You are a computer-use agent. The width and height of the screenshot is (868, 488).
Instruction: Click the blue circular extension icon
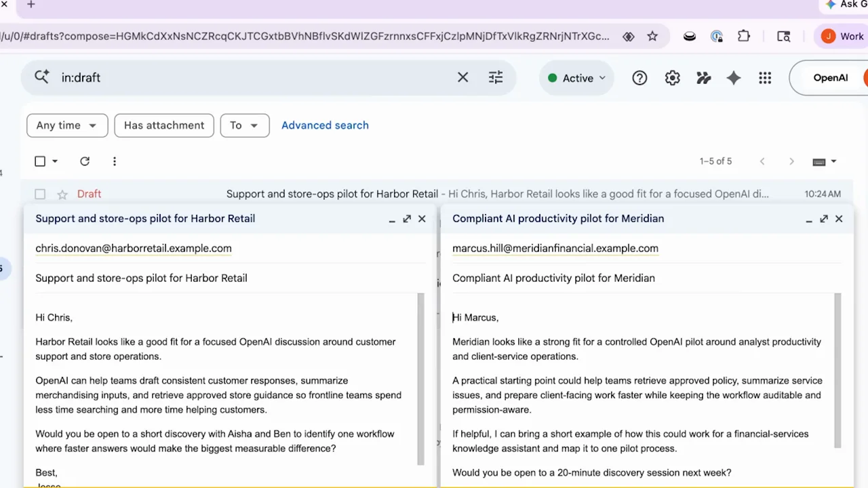coord(717,37)
